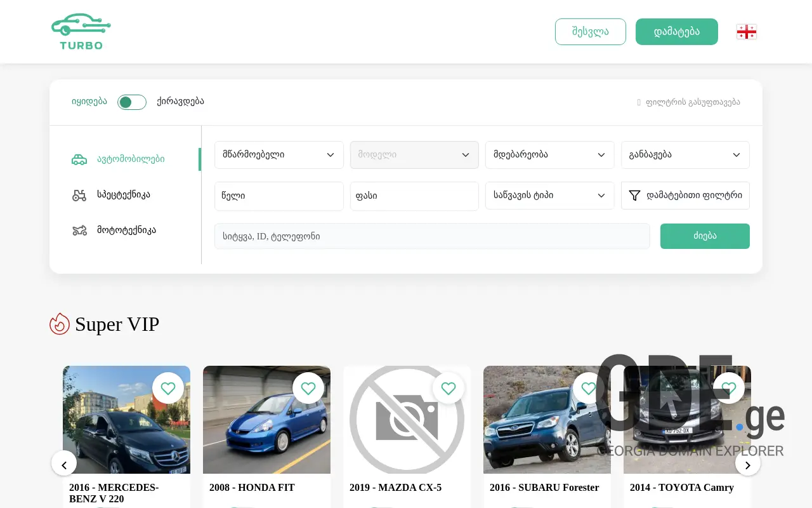Select the ქირავდება rental option label
812x508 pixels.
coord(180,102)
